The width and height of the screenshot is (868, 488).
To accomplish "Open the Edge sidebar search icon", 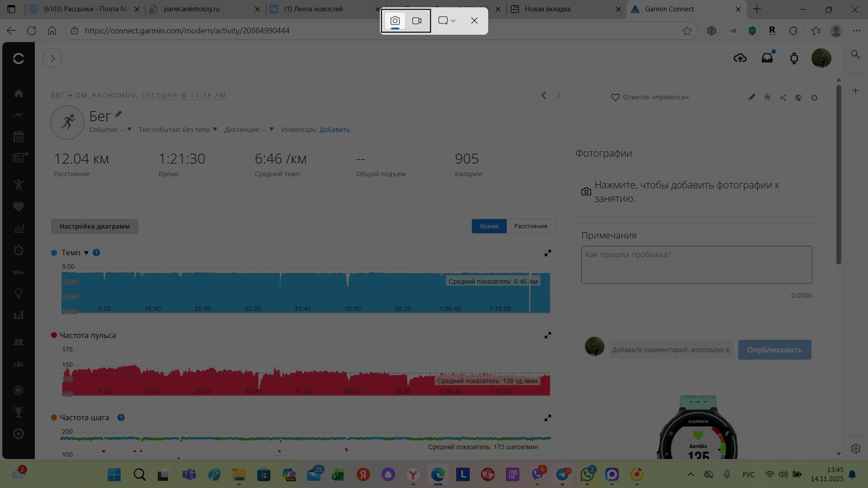I will tap(855, 54).
